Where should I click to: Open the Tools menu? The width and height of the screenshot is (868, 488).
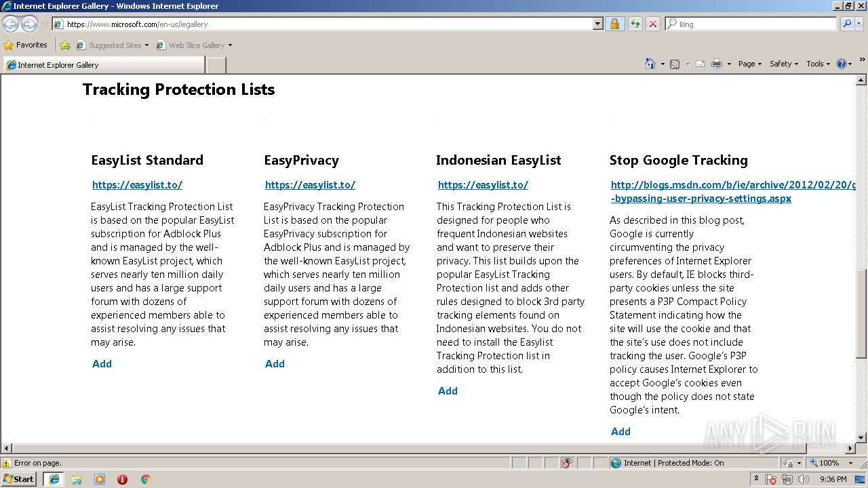pos(818,64)
